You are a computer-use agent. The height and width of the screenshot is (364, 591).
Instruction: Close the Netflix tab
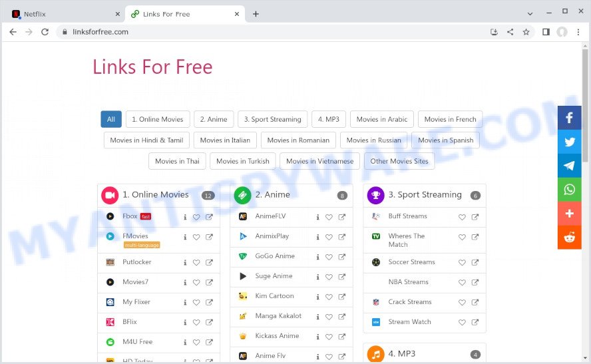pyautogui.click(x=118, y=14)
